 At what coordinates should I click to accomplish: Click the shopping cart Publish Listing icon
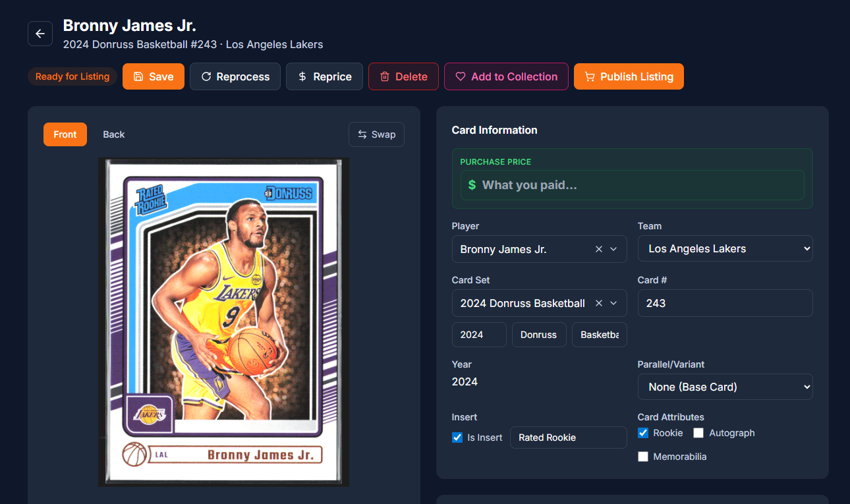point(590,76)
